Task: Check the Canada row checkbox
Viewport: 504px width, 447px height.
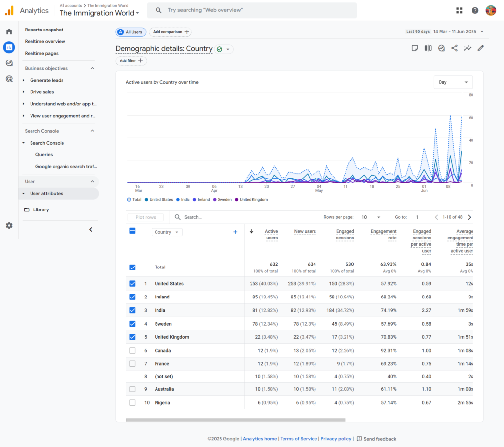Action: (x=132, y=350)
